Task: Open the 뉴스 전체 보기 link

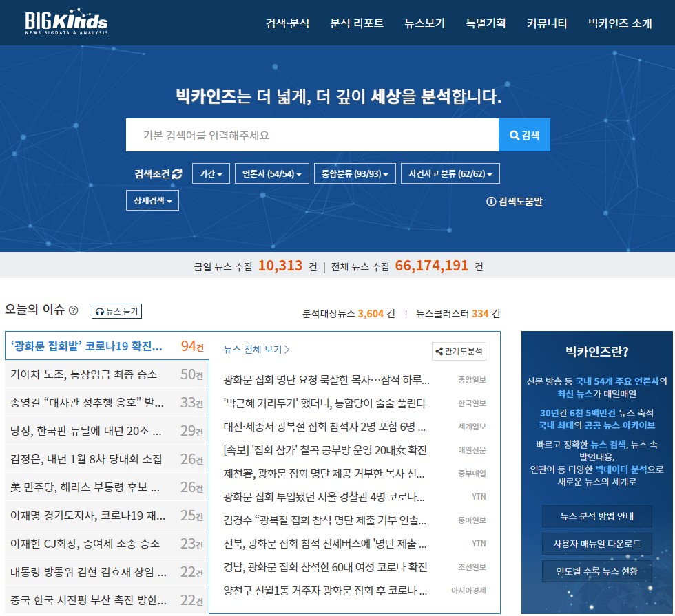Action: point(256,350)
